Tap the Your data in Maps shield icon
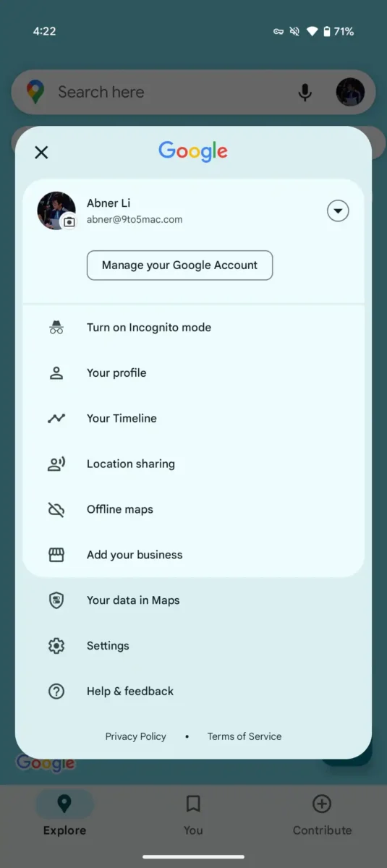 pos(56,600)
